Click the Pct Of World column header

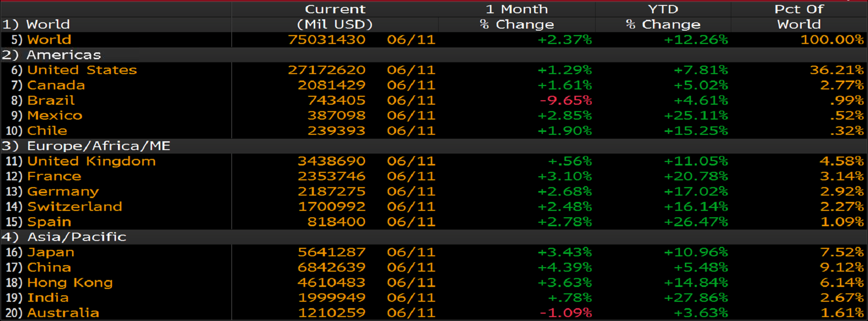point(799,17)
